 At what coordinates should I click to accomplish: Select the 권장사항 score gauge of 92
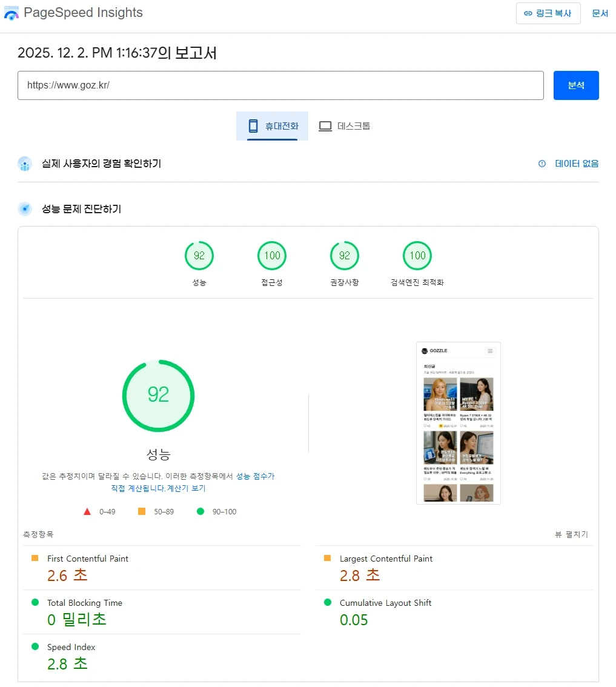click(345, 256)
